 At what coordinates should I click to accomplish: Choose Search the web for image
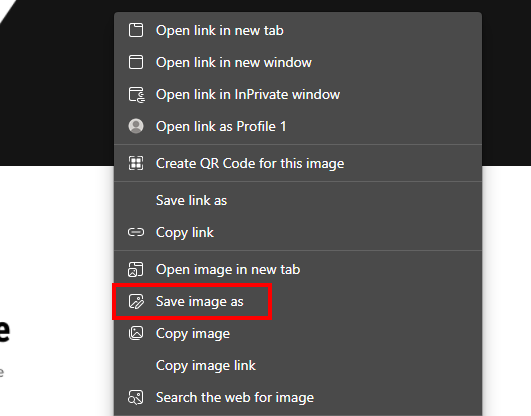(298, 397)
